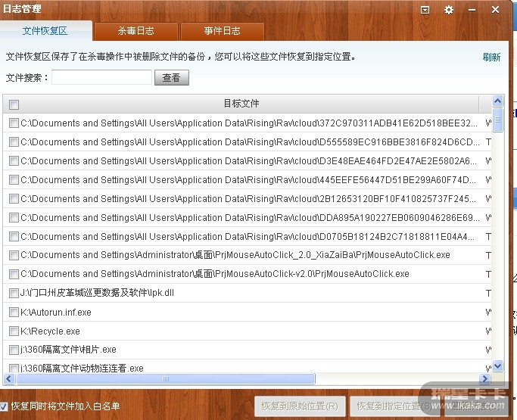
Task: Check the PrjMouseAutoClick_2.0_XiaZaiBa row checkbox
Action: [14, 256]
